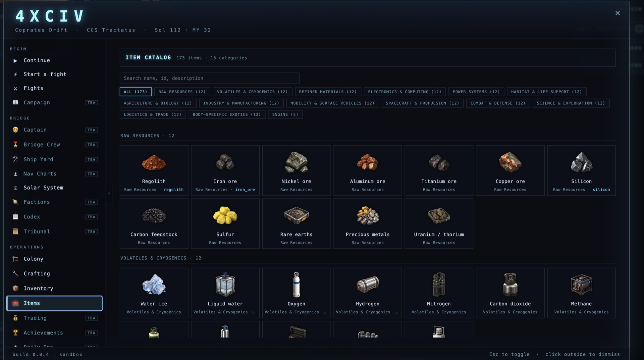
Task: Select the Iron ore item image
Action: 225,162
